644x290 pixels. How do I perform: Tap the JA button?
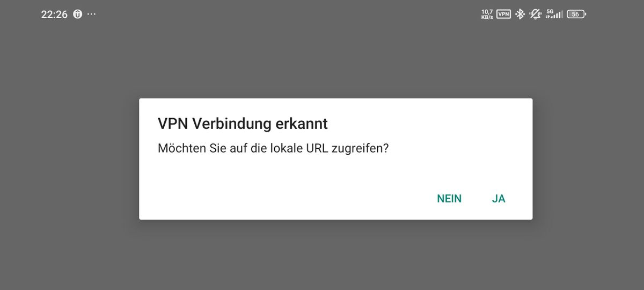click(499, 199)
